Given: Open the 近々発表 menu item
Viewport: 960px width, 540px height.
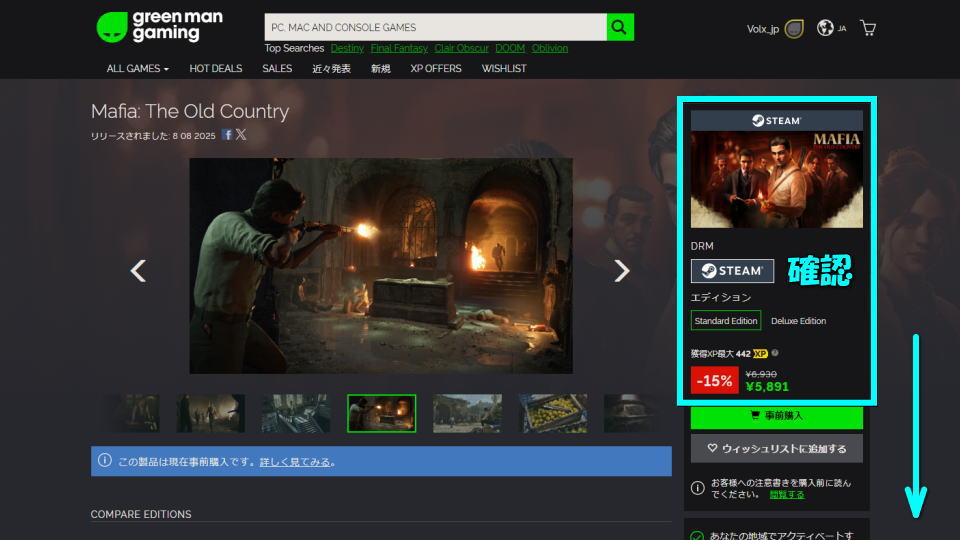Looking at the screenshot, I should coord(331,69).
